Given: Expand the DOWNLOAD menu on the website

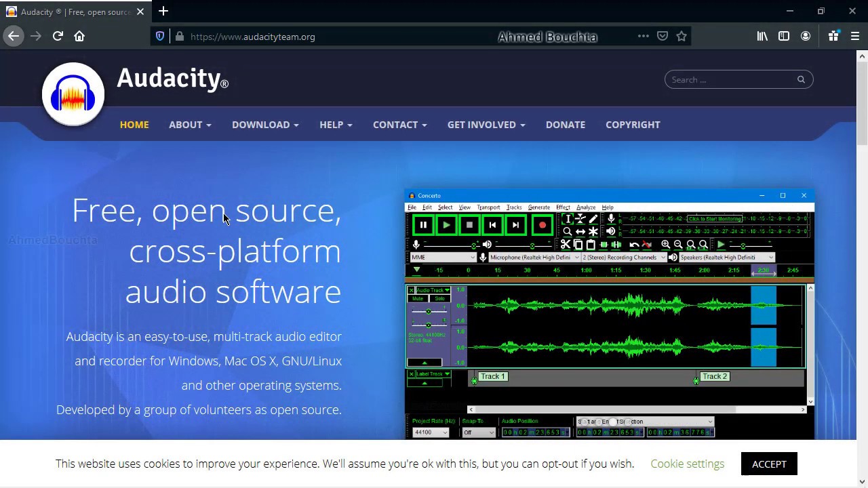Looking at the screenshot, I should pyautogui.click(x=265, y=125).
